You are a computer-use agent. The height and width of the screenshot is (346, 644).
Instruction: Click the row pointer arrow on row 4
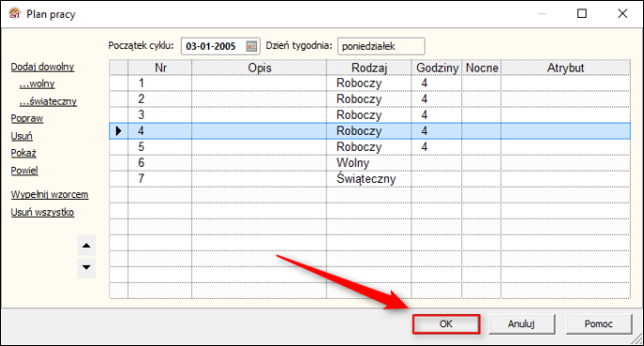[119, 131]
